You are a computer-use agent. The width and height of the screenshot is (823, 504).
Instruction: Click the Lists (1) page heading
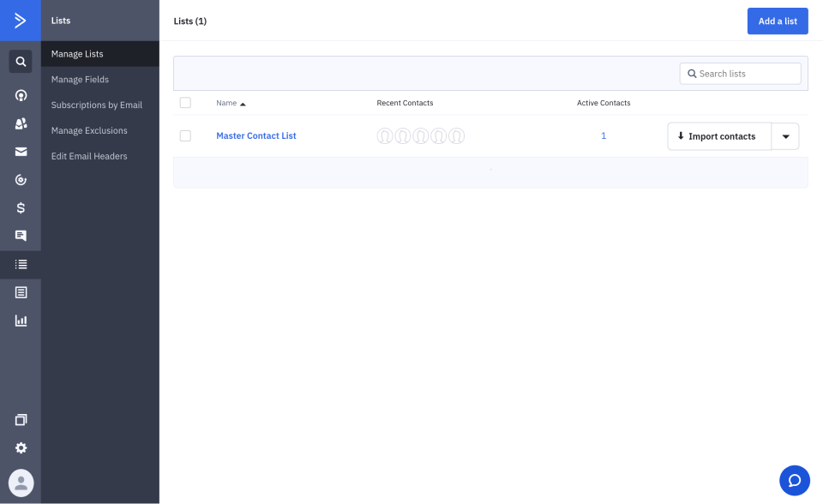click(190, 21)
